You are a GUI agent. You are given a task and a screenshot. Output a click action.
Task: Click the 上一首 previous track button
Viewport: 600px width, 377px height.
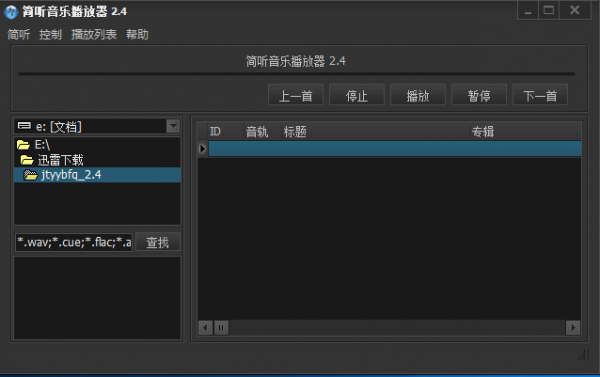pyautogui.click(x=295, y=95)
